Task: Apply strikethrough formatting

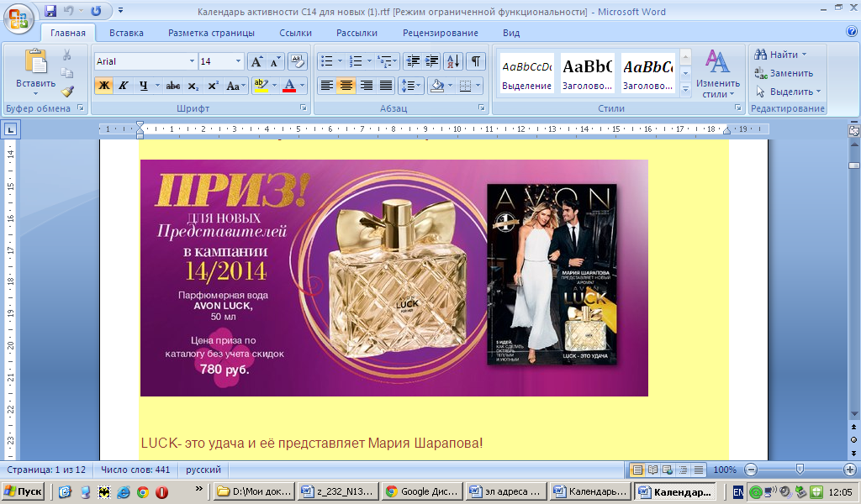Action: coord(173,86)
